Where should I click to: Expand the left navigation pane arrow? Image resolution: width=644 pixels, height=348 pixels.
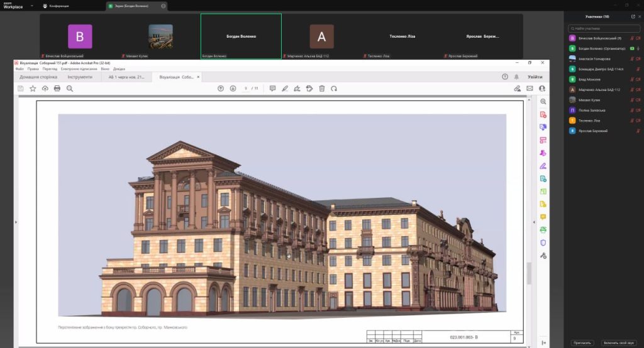point(16,222)
